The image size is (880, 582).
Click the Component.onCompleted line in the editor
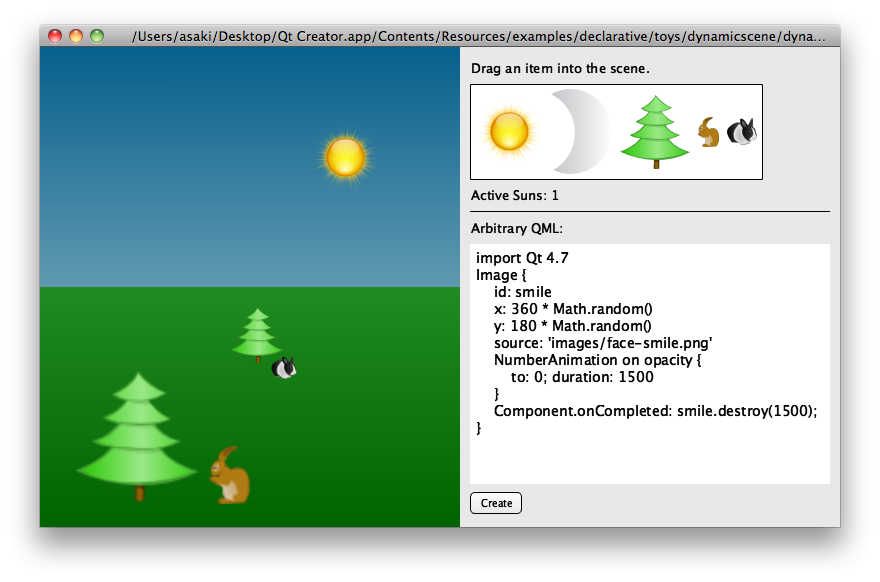(655, 411)
